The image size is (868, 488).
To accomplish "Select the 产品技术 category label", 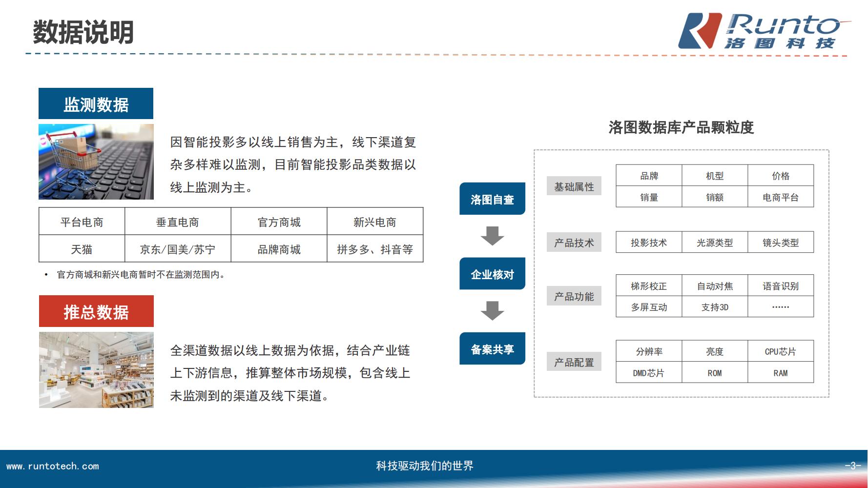I will click(x=574, y=242).
